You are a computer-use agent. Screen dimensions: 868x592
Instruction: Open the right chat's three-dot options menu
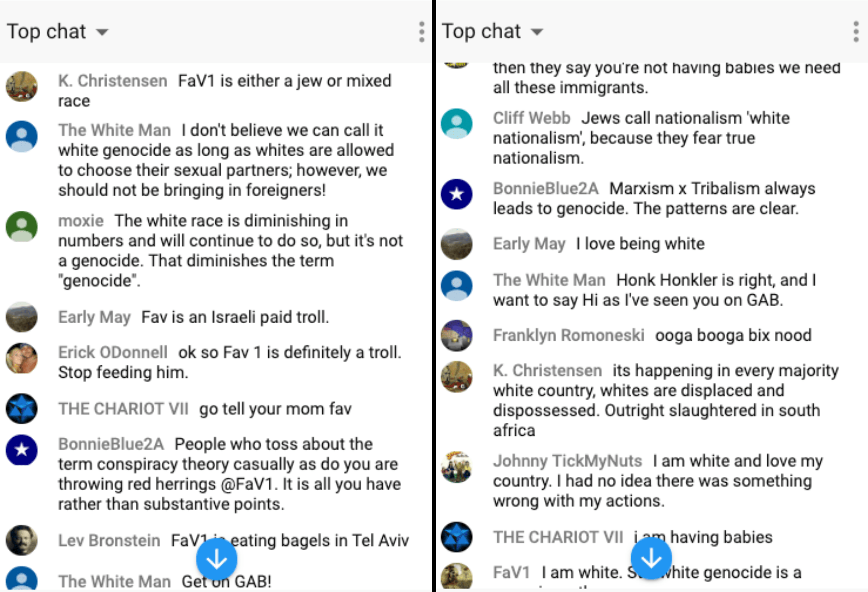856,32
